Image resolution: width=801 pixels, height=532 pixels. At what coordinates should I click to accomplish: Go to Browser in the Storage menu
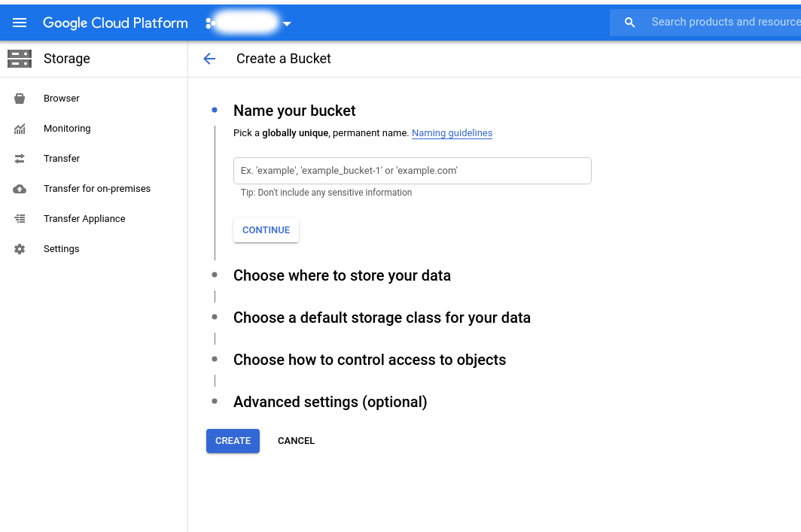point(61,98)
